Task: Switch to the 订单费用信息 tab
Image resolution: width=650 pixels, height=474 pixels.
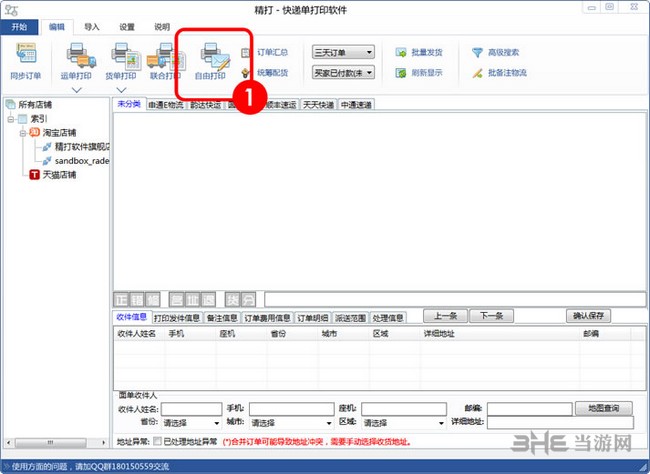Action: (267, 318)
